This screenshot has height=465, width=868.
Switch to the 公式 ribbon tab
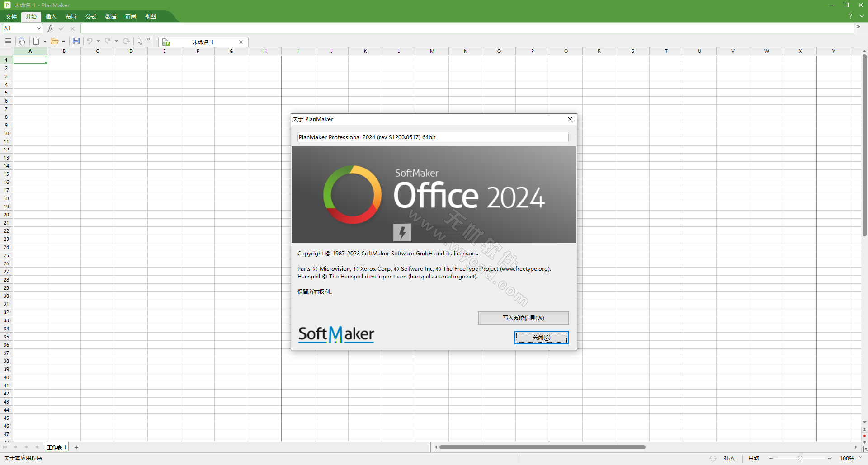pos(91,17)
